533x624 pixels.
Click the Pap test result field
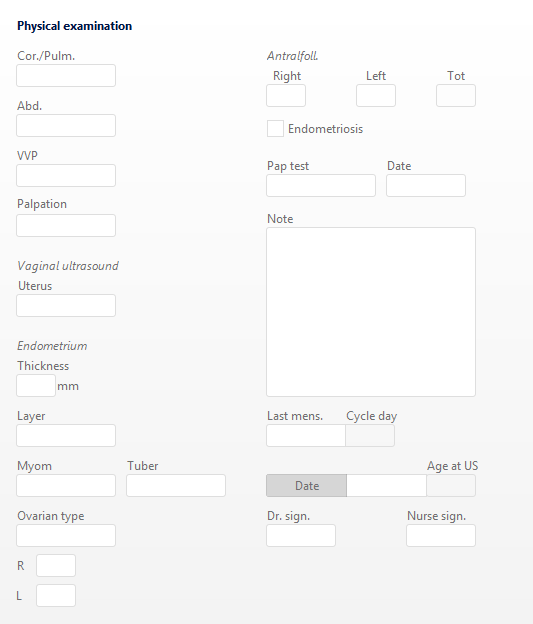[321, 185]
